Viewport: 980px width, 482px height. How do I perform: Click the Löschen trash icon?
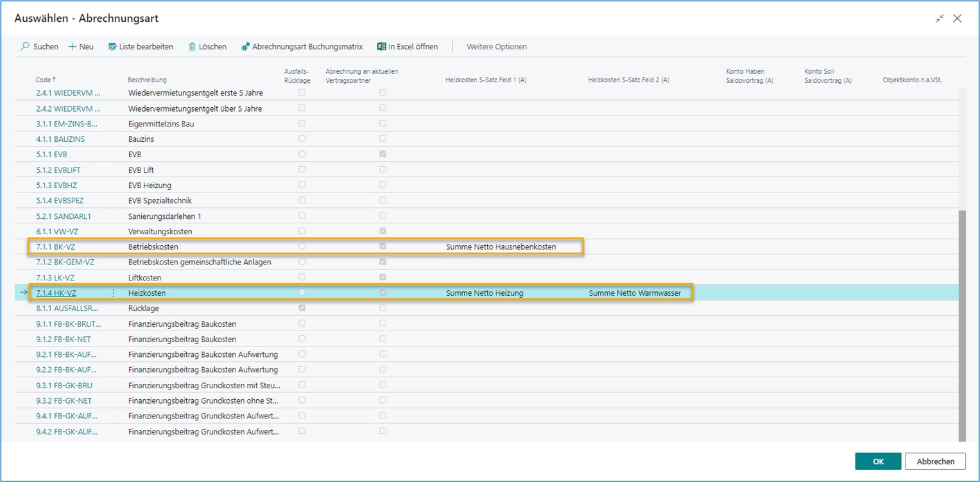pos(192,47)
